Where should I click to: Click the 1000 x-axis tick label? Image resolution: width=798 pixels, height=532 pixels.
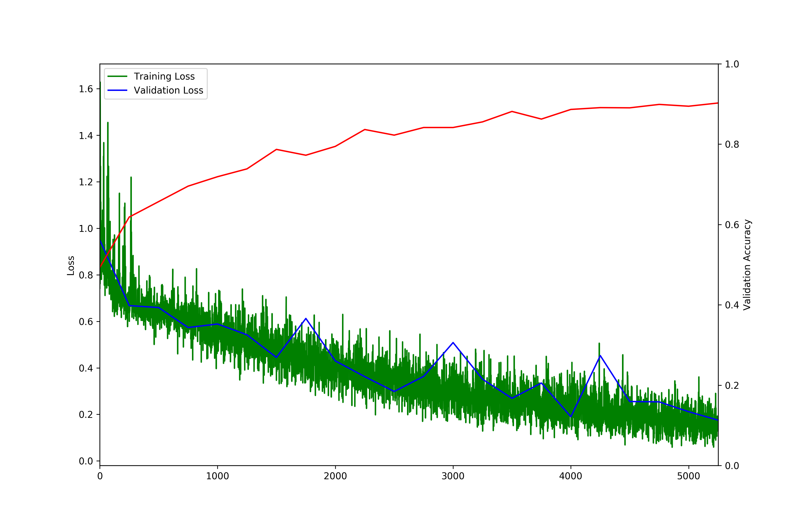click(x=217, y=476)
